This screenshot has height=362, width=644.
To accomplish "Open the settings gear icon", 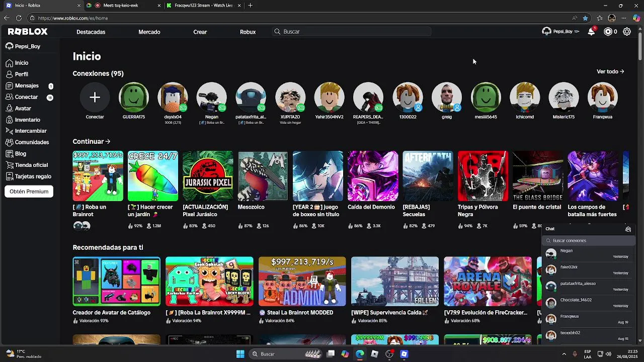I will [x=627, y=31].
